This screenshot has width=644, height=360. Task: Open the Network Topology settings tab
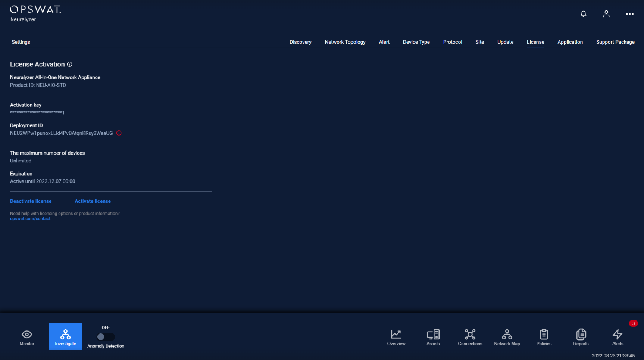tap(345, 42)
